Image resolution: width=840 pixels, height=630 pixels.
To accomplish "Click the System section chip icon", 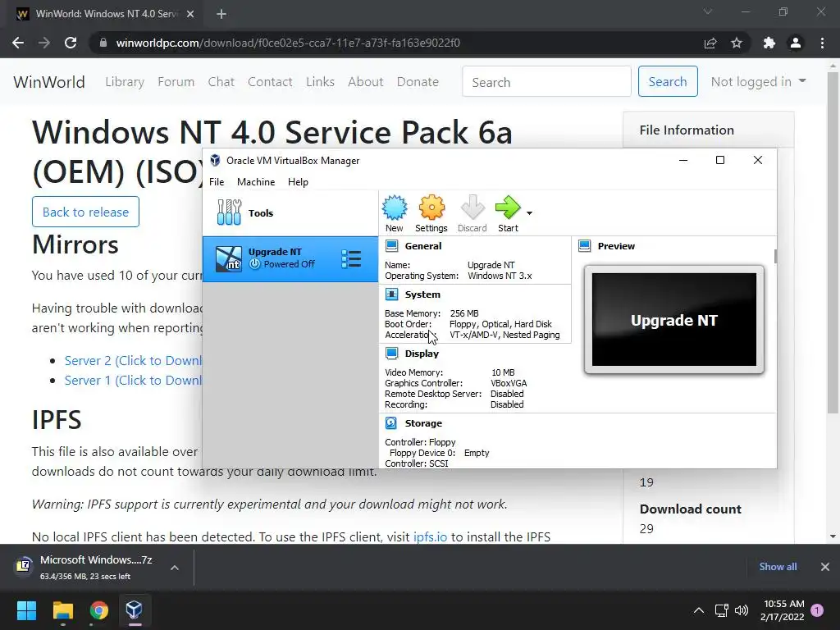I will coord(392,294).
